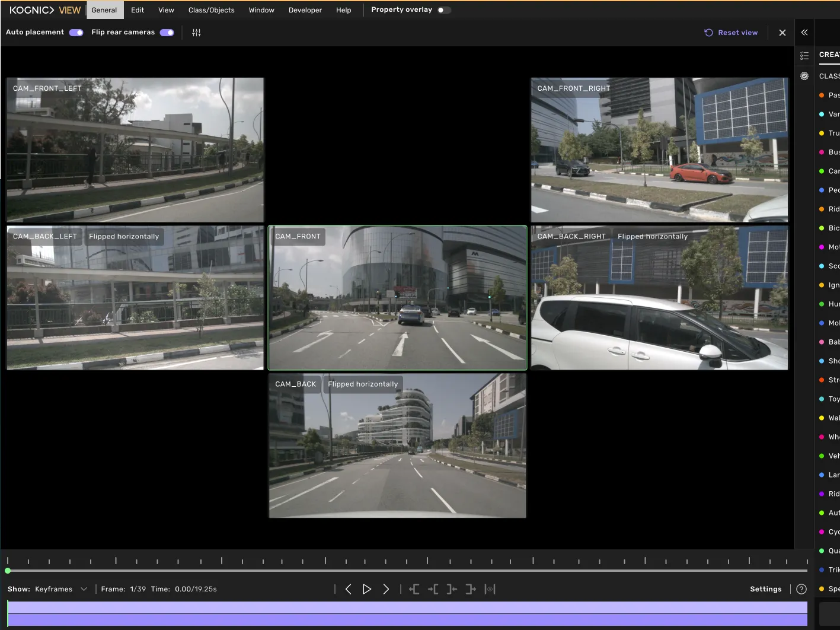This screenshot has height=630, width=840.
Task: Click the "Time: 0.00/19.25s" readout
Action: 184,589
